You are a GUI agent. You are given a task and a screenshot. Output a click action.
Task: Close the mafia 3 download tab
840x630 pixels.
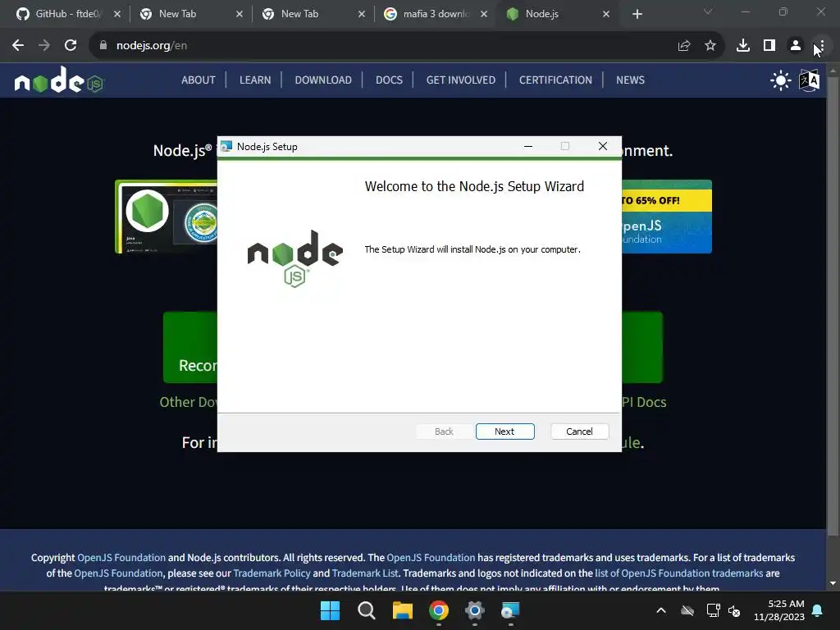click(x=484, y=14)
